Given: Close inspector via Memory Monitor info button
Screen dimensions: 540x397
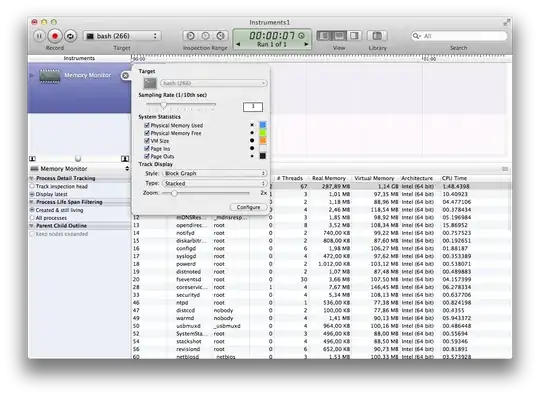Looking at the screenshot, I should tap(125, 75).
